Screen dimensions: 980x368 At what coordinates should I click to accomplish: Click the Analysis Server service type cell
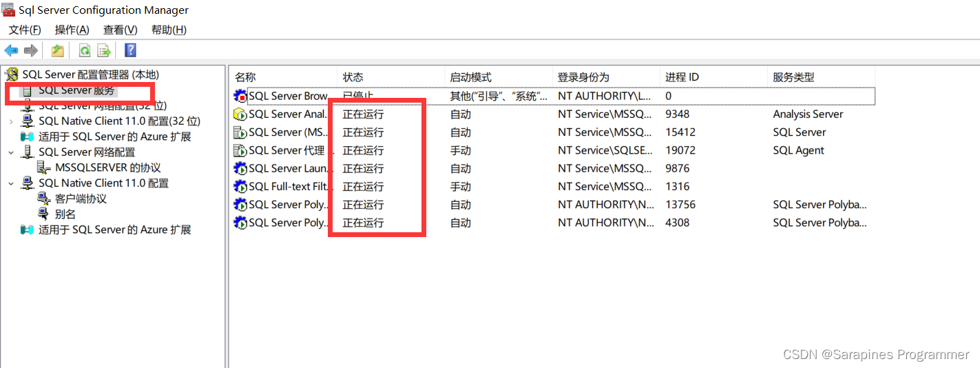point(808,114)
